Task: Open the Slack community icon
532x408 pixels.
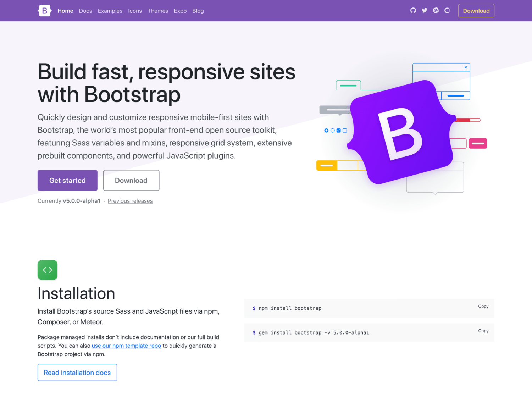Action: (436, 11)
